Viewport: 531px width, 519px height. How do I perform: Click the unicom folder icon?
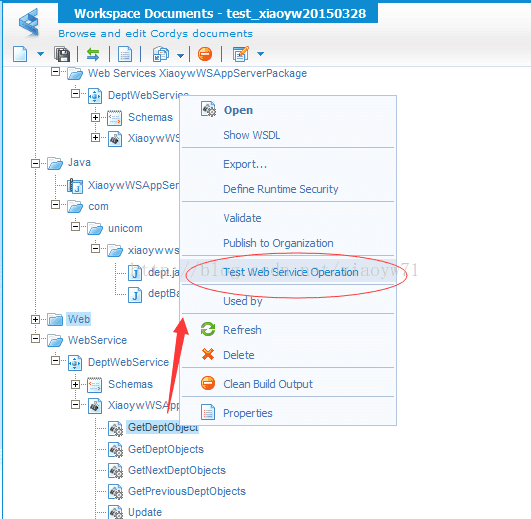95,229
